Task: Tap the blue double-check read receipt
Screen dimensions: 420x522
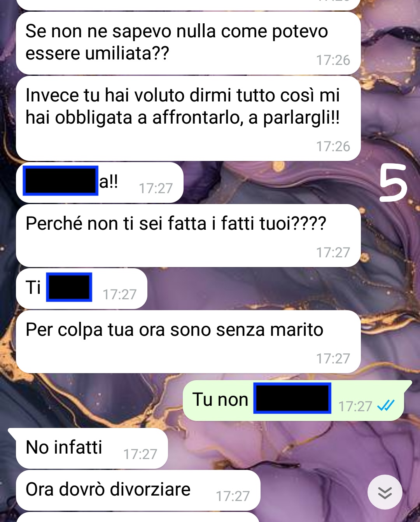Action: click(386, 406)
